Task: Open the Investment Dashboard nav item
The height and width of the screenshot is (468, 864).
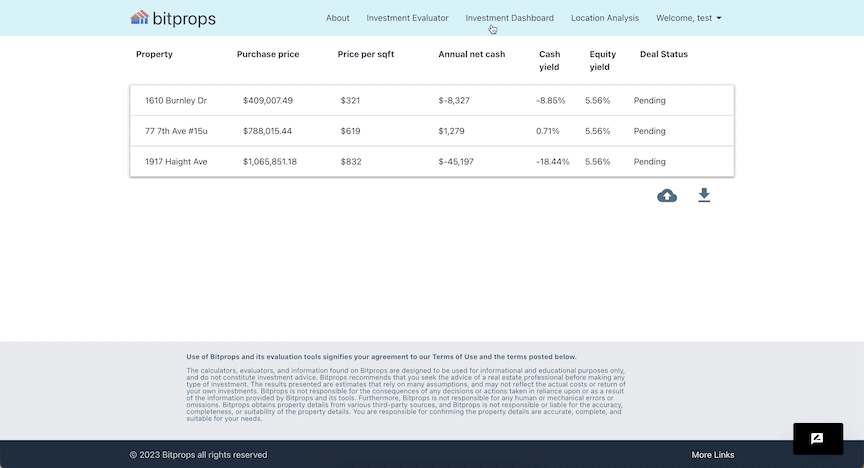Action: pyautogui.click(x=509, y=18)
